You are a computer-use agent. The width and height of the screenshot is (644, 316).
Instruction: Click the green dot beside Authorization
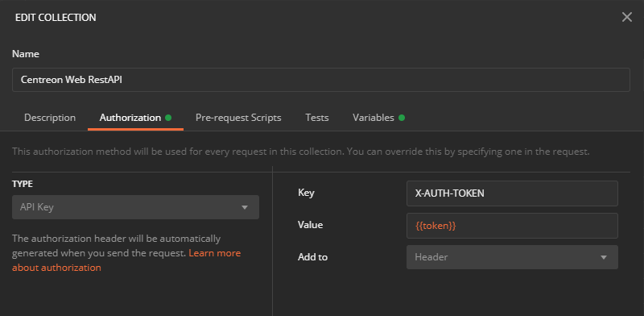[x=168, y=118]
